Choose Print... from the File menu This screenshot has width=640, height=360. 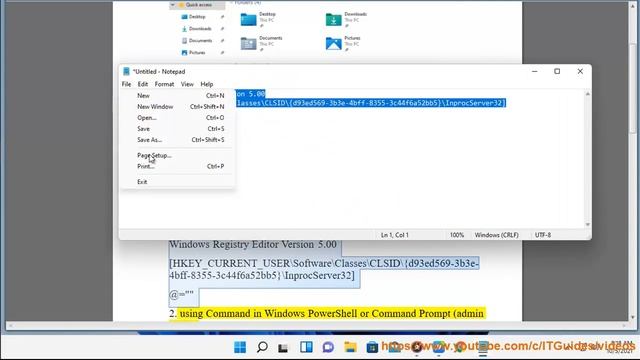pyautogui.click(x=178, y=166)
